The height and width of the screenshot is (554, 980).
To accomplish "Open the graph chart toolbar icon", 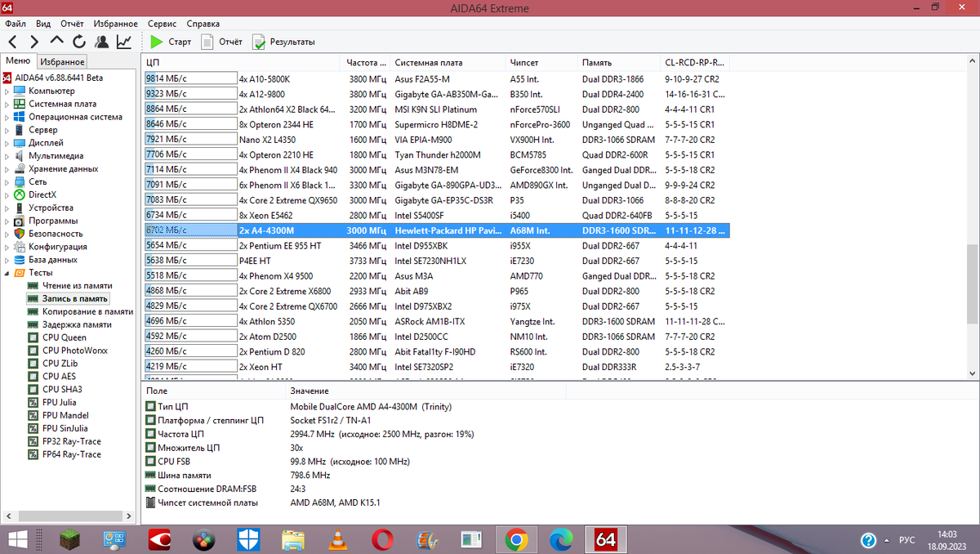I will [124, 41].
